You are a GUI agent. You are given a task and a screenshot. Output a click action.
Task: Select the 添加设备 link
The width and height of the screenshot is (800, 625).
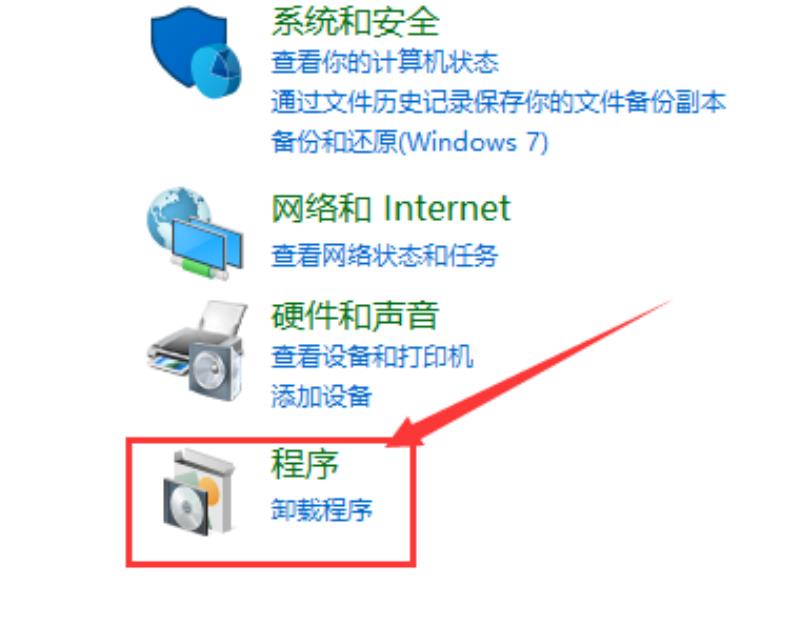(321, 396)
